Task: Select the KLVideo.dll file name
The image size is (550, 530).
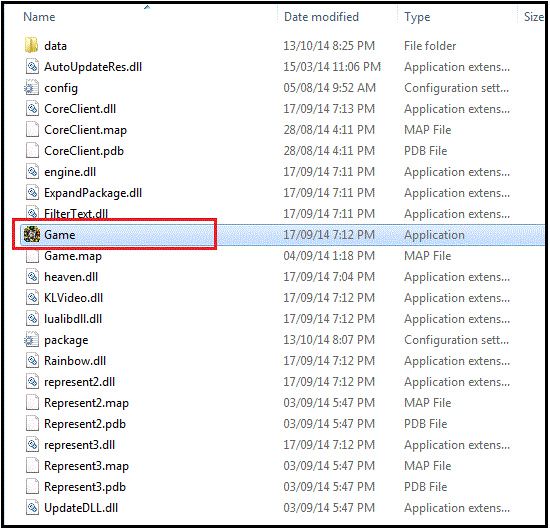Action: (x=73, y=298)
